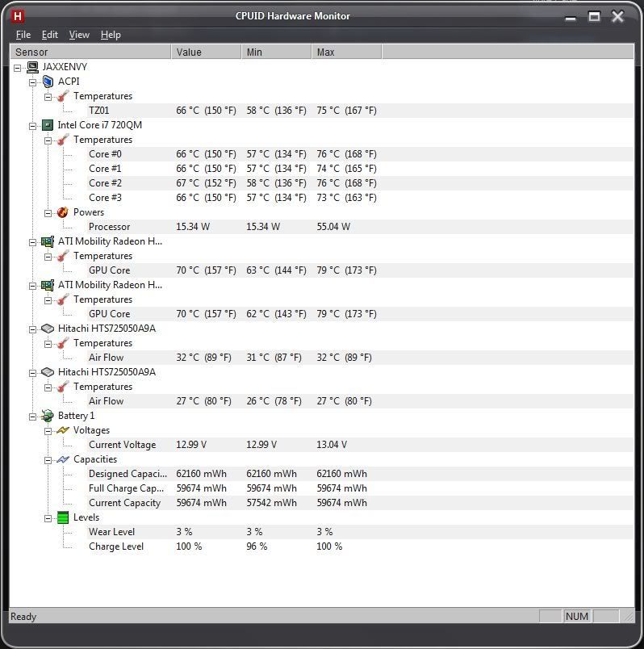This screenshot has height=649, width=644.
Task: Click the green Levels bar icon
Action: tap(63, 517)
